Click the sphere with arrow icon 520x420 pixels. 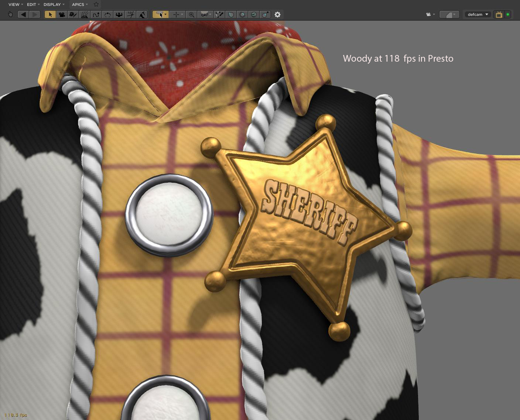[x=265, y=14]
